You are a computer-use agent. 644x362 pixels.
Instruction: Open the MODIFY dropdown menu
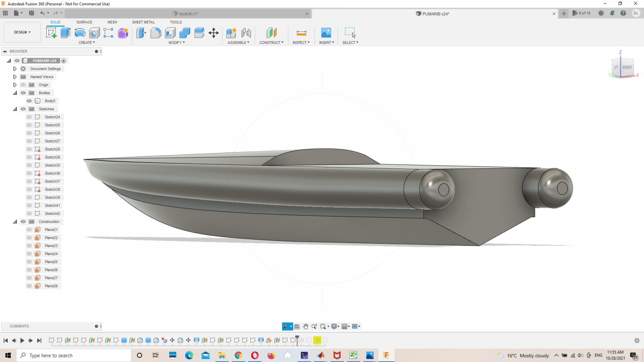coord(177,43)
